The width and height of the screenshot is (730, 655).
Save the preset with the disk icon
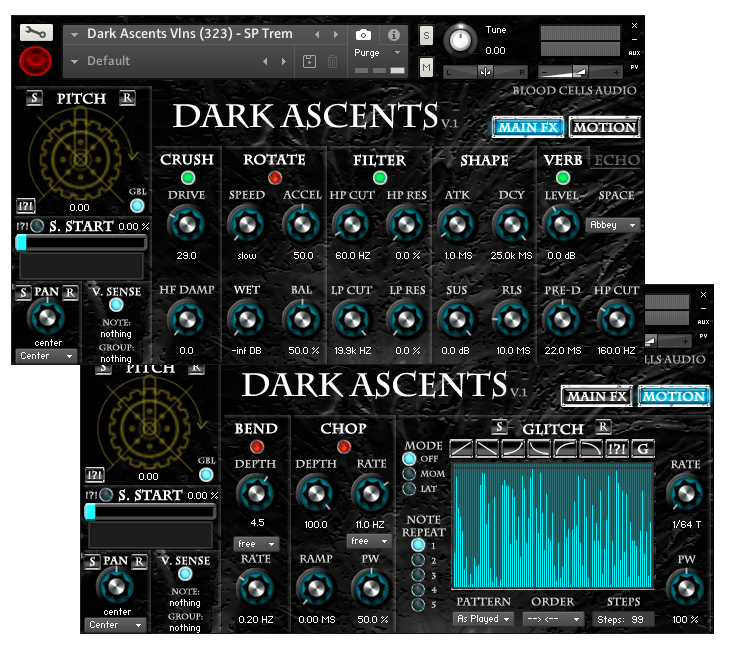(309, 61)
